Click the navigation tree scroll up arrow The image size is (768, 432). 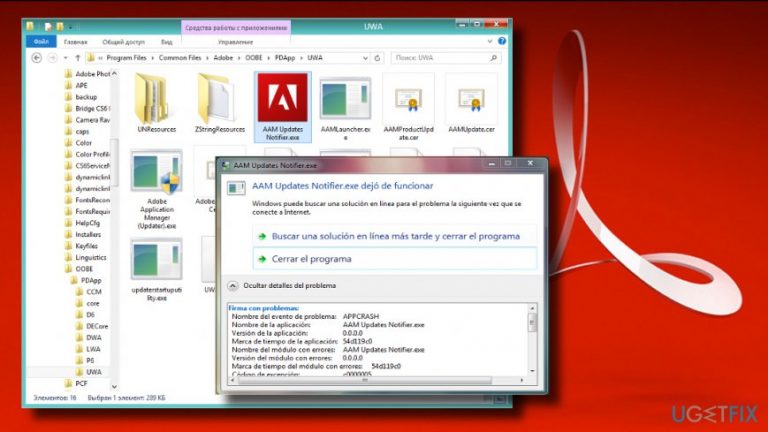click(114, 73)
